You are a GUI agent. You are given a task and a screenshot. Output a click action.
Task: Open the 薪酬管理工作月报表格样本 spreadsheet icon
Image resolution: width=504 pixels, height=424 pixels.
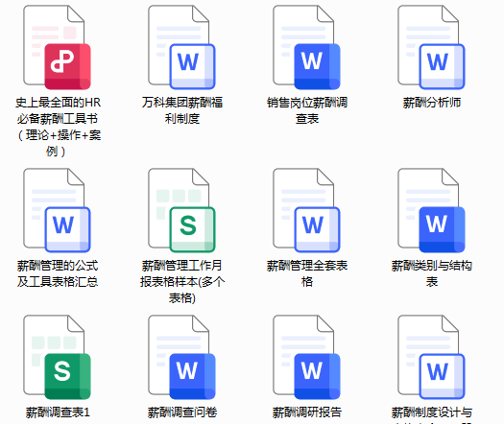(x=181, y=210)
